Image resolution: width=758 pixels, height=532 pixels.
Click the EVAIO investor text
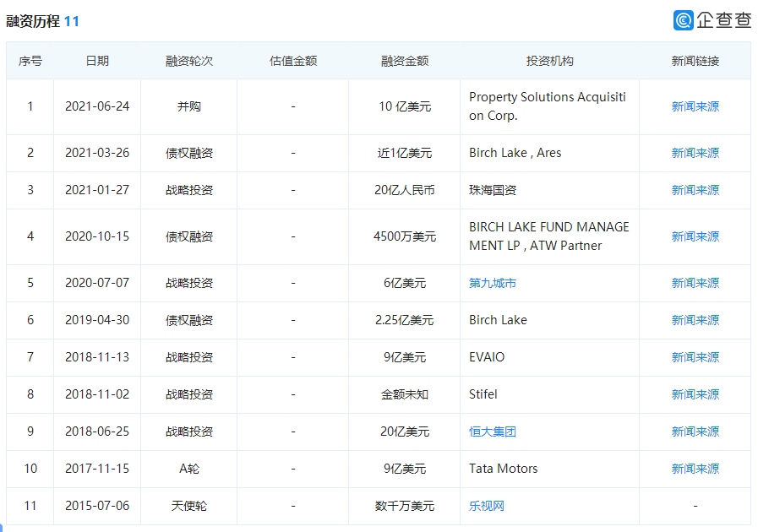tap(487, 357)
